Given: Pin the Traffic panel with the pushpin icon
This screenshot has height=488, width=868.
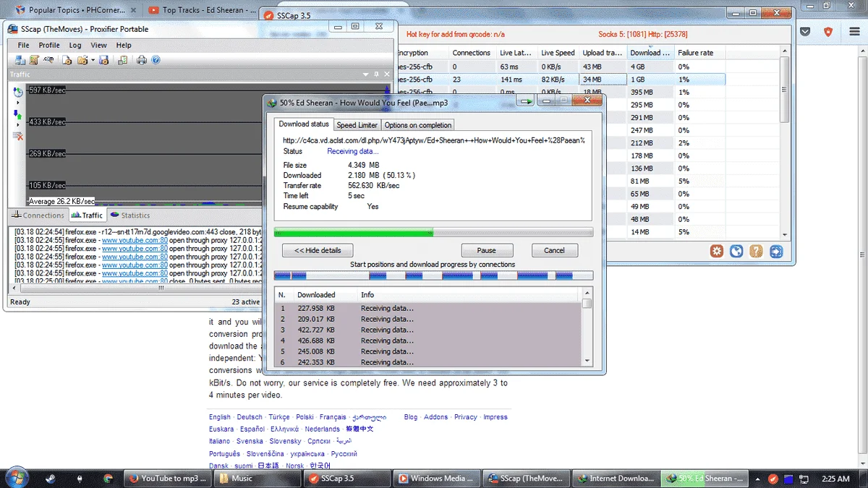Looking at the screenshot, I should tap(376, 74).
